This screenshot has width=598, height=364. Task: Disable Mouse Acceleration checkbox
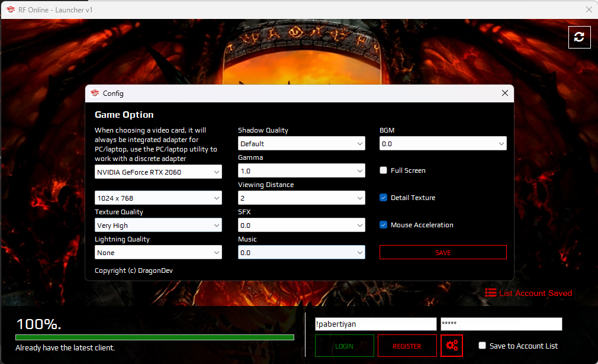click(383, 225)
